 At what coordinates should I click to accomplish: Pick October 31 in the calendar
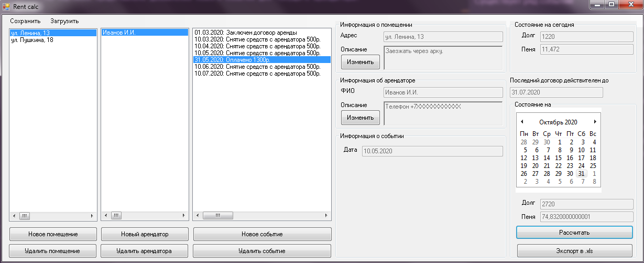(x=581, y=173)
